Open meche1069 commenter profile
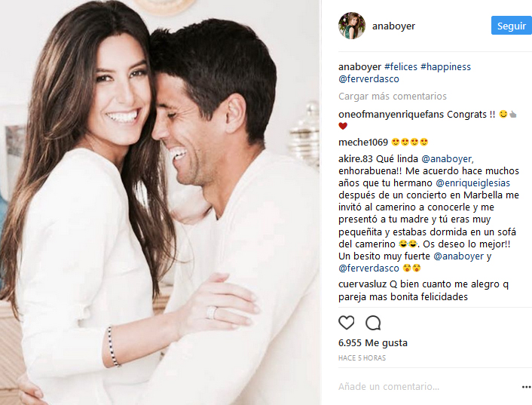Image resolution: width=532 pixels, height=405 pixels. [363, 143]
